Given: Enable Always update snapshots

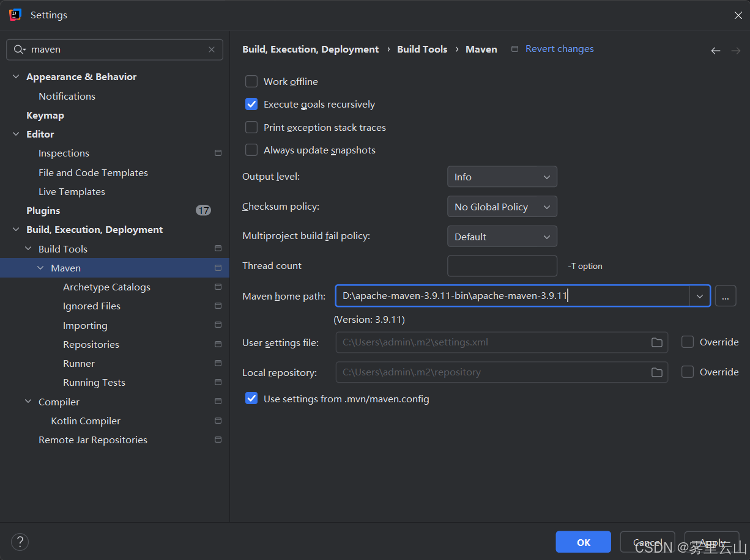Looking at the screenshot, I should [251, 150].
